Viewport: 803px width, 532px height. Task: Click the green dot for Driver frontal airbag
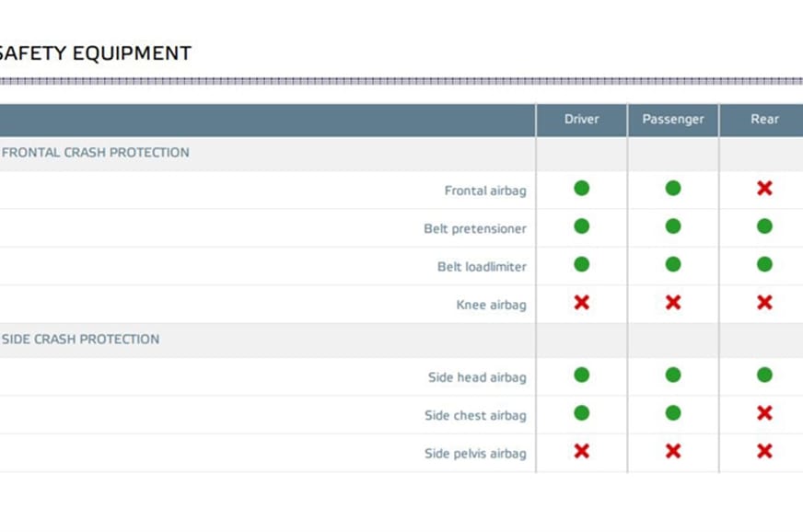[581, 189]
